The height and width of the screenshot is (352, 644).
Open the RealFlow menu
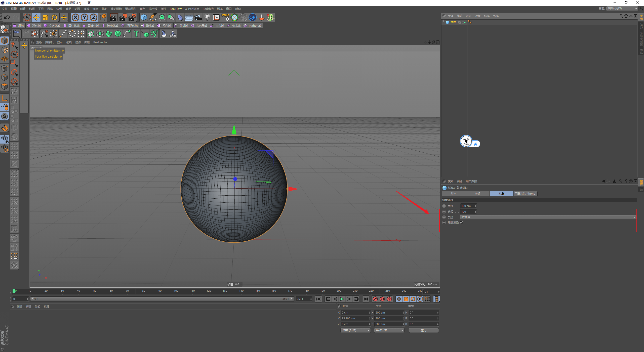click(175, 9)
